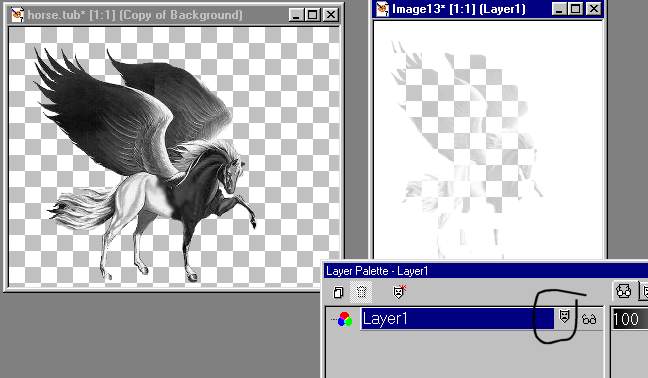Click the horse.tub window title icon
The width and height of the screenshot is (648, 378).
[x=17, y=15]
